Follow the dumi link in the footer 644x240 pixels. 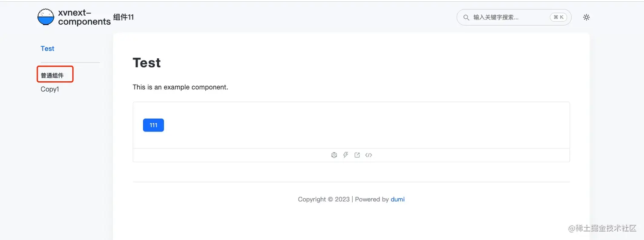[397, 199]
